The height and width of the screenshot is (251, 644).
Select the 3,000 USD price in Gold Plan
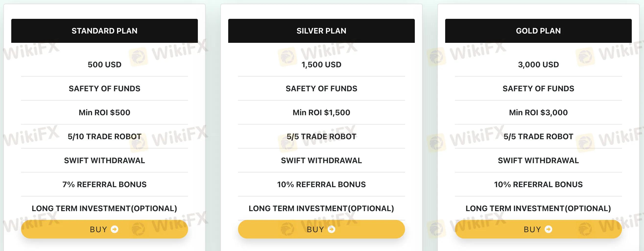538,64
